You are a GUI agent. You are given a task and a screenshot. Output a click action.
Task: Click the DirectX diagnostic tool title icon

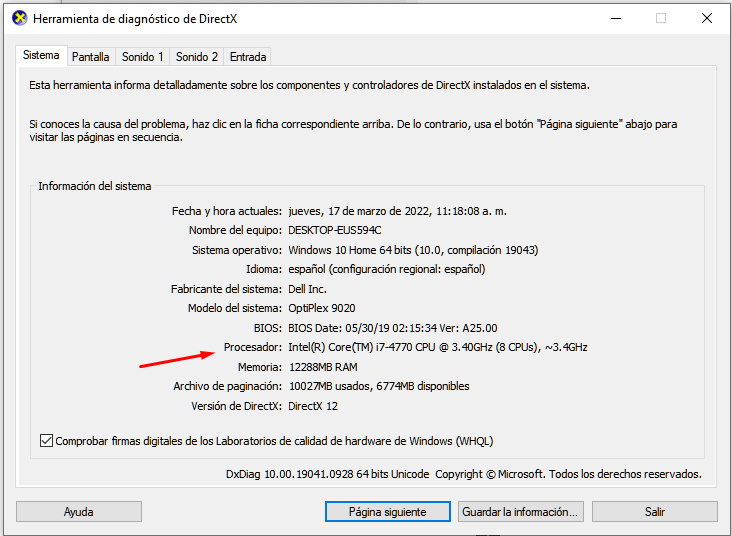click(x=20, y=18)
